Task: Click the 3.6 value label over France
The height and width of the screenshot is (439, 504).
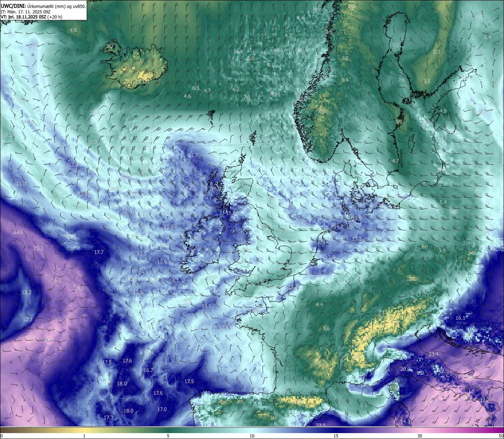Action: point(326,328)
